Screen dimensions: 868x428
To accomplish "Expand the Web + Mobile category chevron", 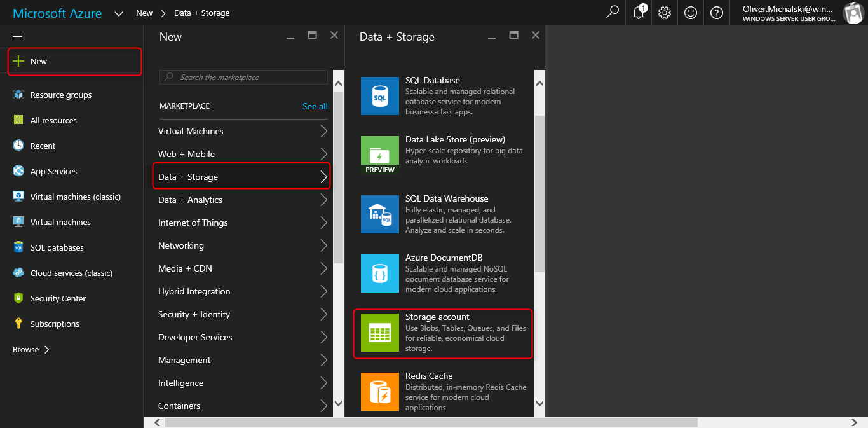I will tap(323, 154).
